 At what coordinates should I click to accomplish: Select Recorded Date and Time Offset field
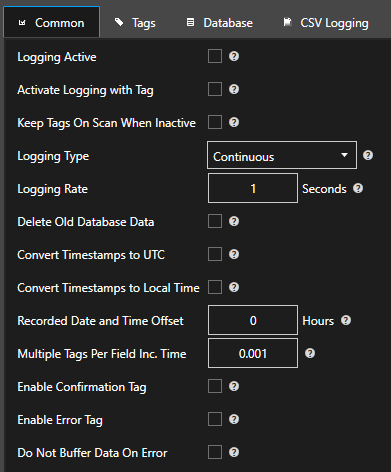pos(253,320)
